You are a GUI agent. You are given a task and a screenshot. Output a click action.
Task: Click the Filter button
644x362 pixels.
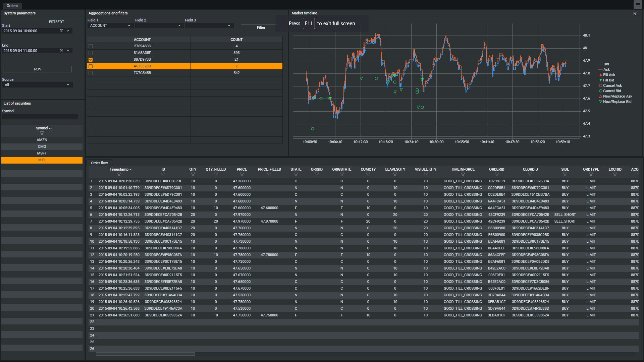(261, 28)
